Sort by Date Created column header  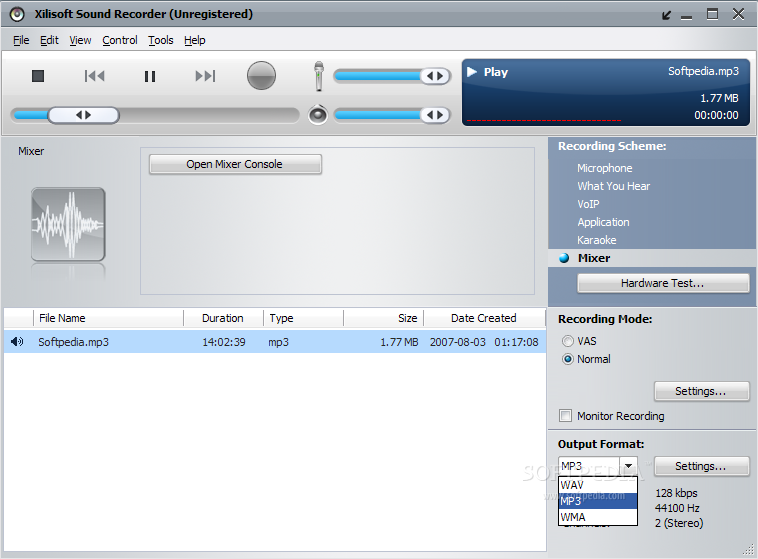pos(484,318)
